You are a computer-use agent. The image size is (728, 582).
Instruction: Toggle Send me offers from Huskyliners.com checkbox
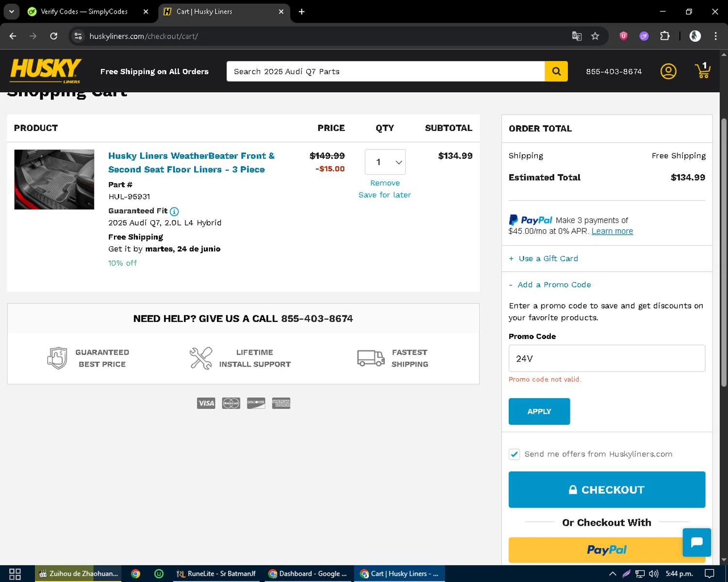pos(514,454)
